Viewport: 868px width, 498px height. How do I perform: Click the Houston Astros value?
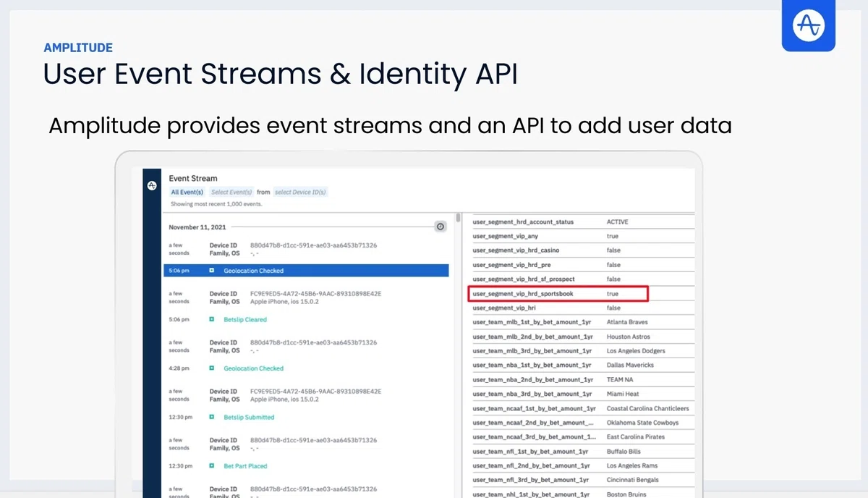tap(628, 337)
